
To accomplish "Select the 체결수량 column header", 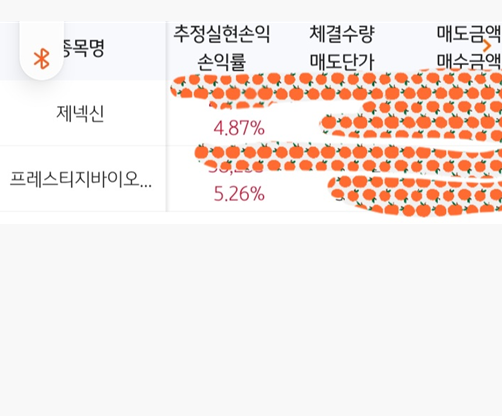I will 342,34.
